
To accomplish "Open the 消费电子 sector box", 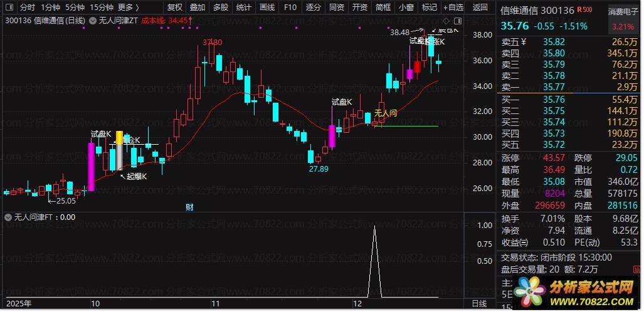I will [x=623, y=19].
